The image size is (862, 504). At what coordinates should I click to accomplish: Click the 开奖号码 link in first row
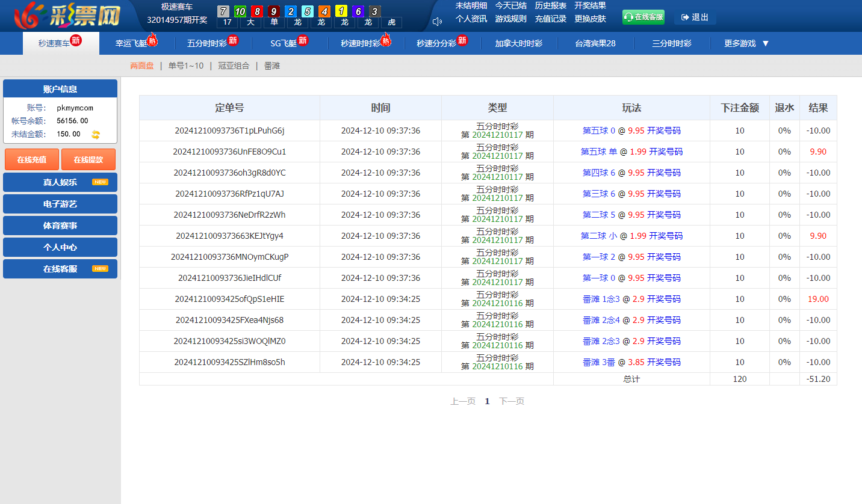(664, 131)
